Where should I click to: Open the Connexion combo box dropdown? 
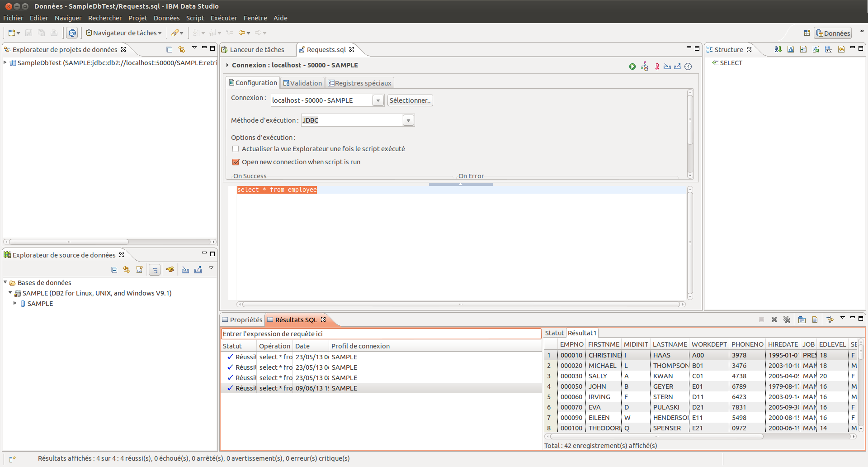pos(378,100)
